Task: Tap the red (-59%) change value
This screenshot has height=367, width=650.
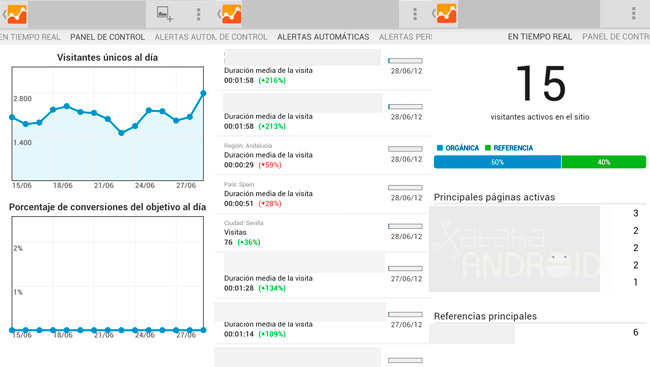Action: (270, 165)
